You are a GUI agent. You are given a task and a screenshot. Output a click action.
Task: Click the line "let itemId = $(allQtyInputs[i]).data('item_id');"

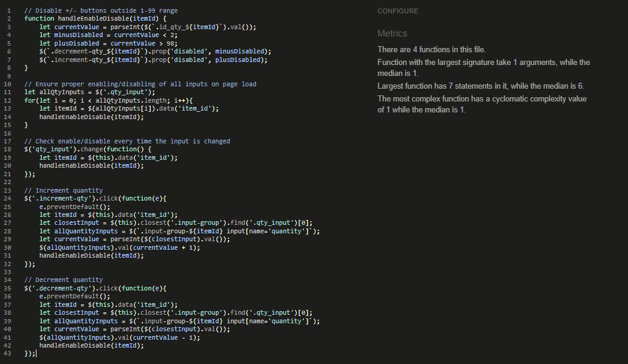(x=129, y=109)
